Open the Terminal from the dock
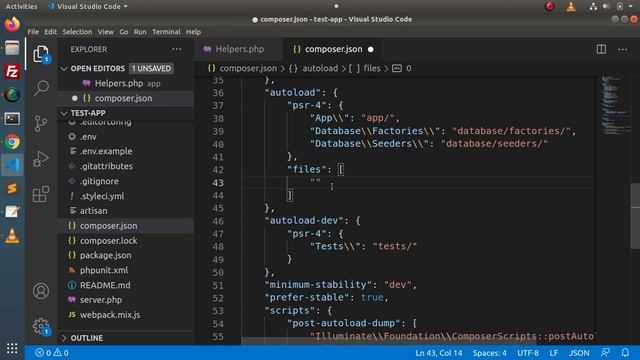 tap(12, 118)
